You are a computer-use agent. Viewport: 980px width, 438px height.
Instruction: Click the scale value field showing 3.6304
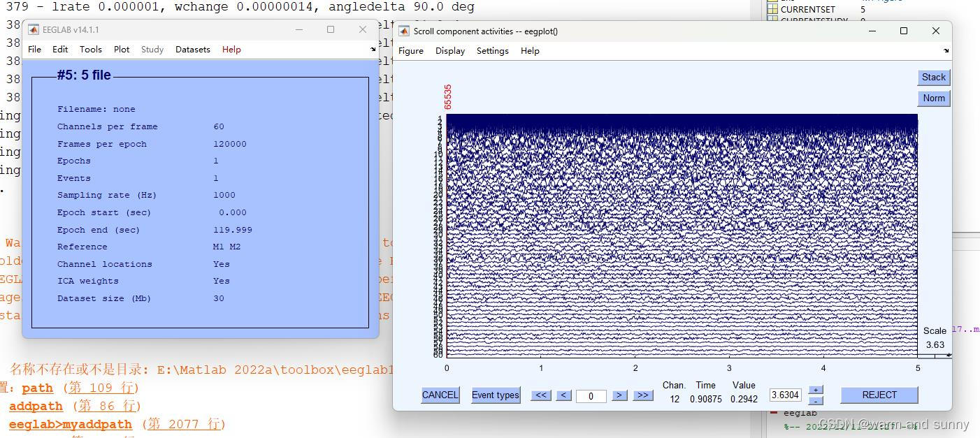click(785, 395)
